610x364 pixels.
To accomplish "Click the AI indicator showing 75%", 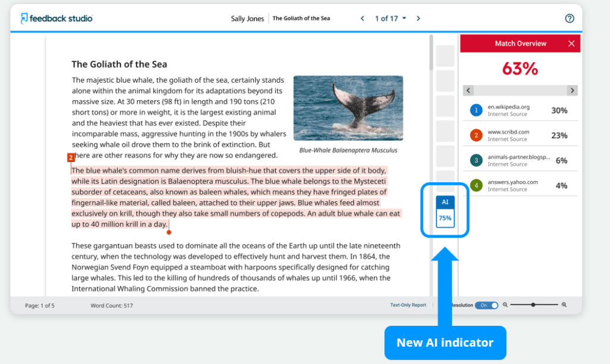I will (445, 210).
